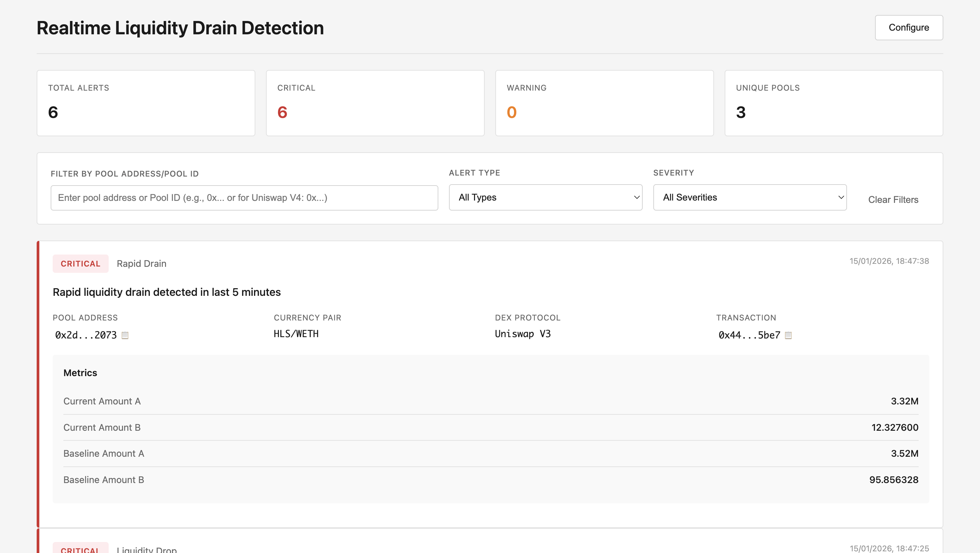This screenshot has width=980, height=553.
Task: Click the Unique Pools card
Action: 834,103
